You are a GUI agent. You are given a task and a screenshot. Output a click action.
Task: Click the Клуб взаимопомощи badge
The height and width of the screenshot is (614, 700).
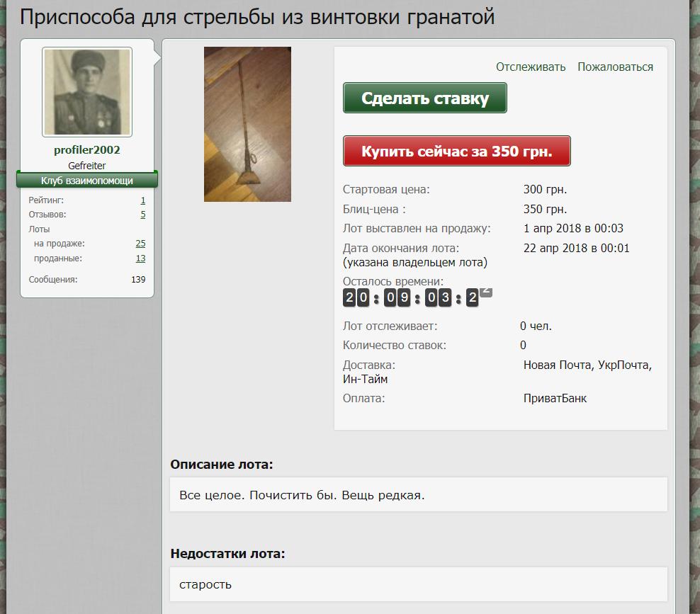87,181
